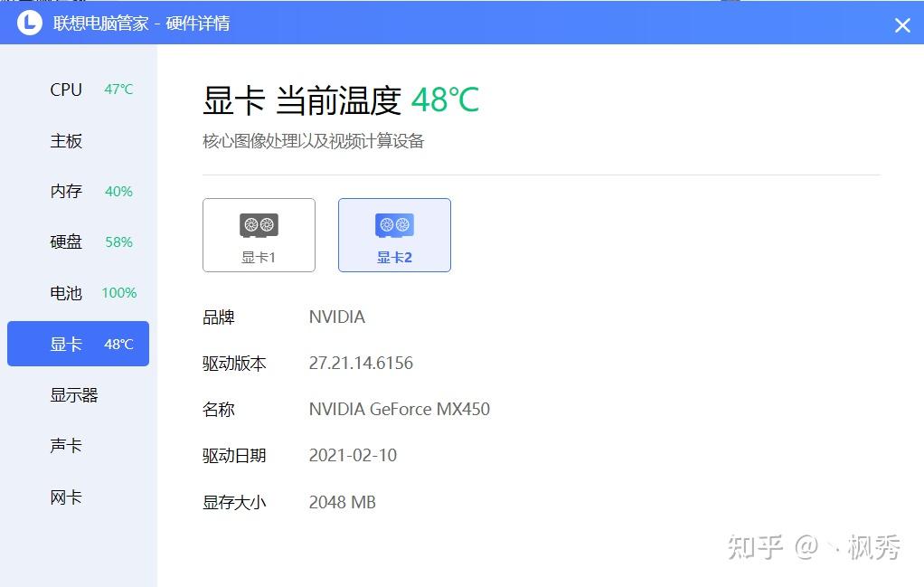Click the gray graphics card icon in 显卡1
Viewport: 924px width, 587px height.
tap(259, 225)
